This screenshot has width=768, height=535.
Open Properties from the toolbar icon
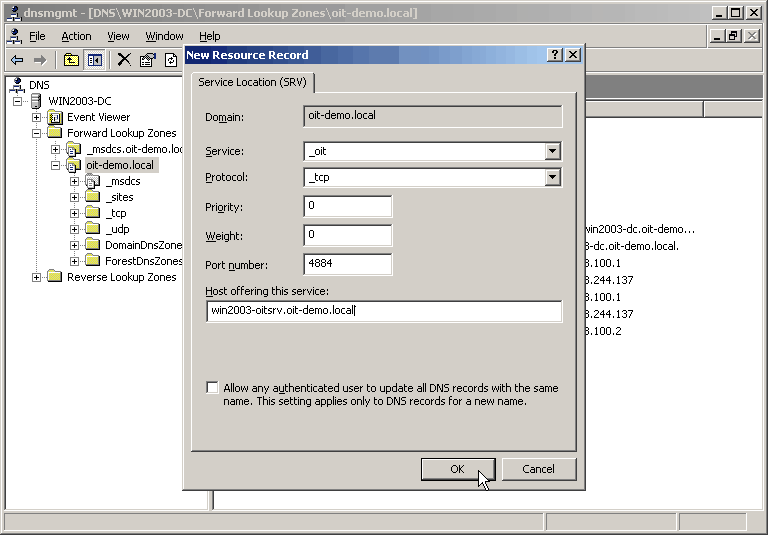coord(147,60)
